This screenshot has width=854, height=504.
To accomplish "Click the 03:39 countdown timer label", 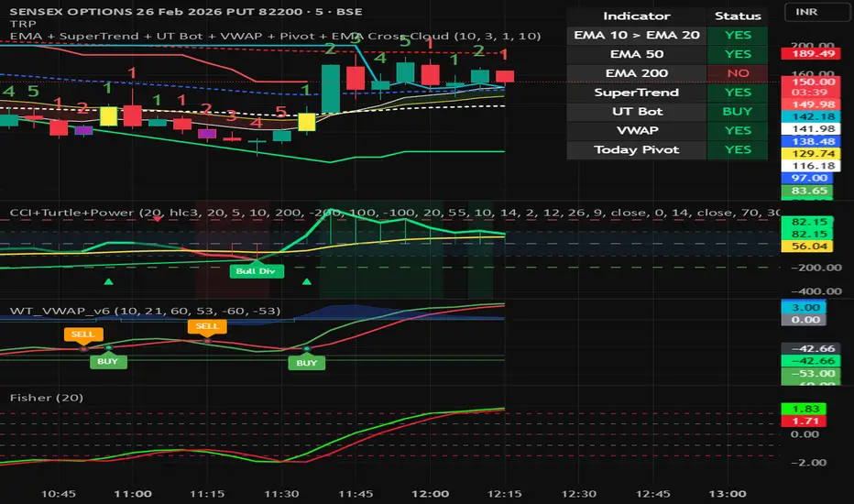I will [810, 92].
